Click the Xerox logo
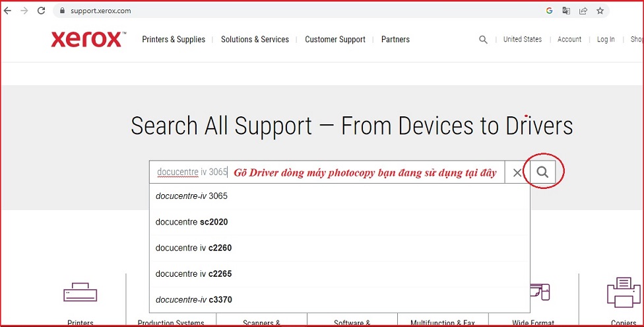 (88, 40)
